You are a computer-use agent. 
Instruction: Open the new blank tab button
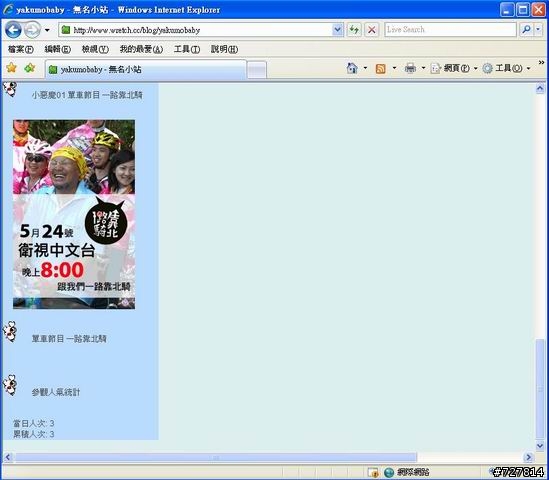pos(257,70)
